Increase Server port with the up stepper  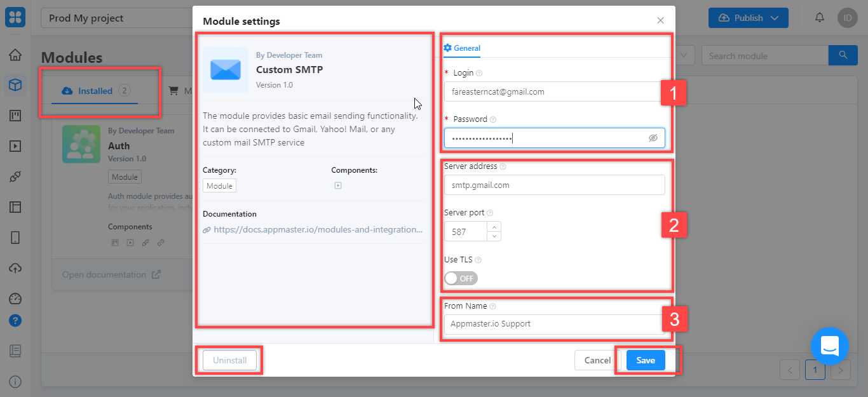pos(494,227)
